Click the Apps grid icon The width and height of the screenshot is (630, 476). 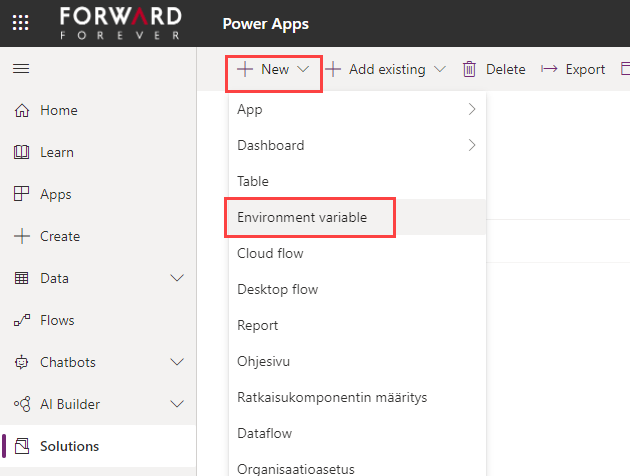coord(21,195)
